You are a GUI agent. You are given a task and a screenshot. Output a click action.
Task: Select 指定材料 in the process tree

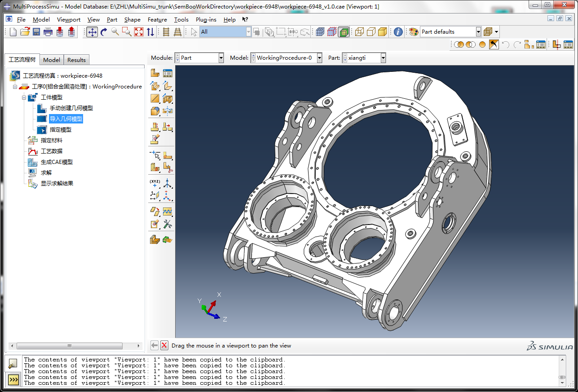(x=51, y=141)
